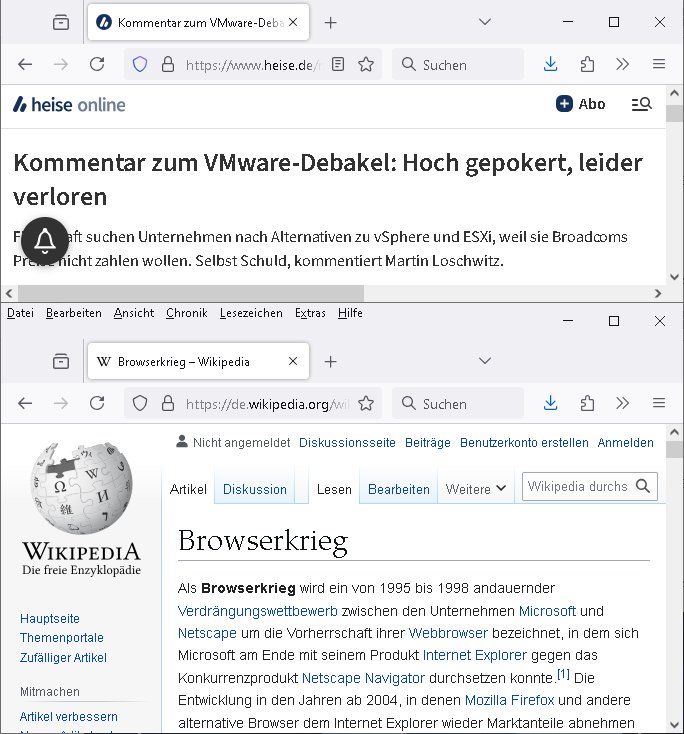Show more tools overflow in Wikipedia window
This screenshot has width=684, height=734.
(623, 403)
